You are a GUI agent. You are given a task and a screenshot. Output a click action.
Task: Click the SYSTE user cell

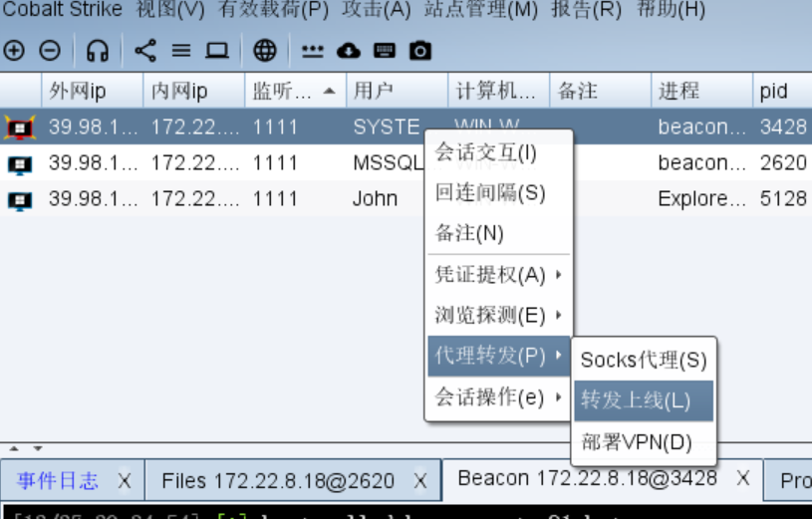[x=387, y=127]
